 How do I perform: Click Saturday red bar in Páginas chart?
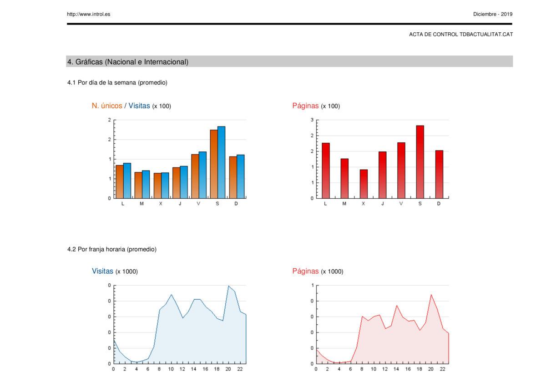tap(420, 162)
